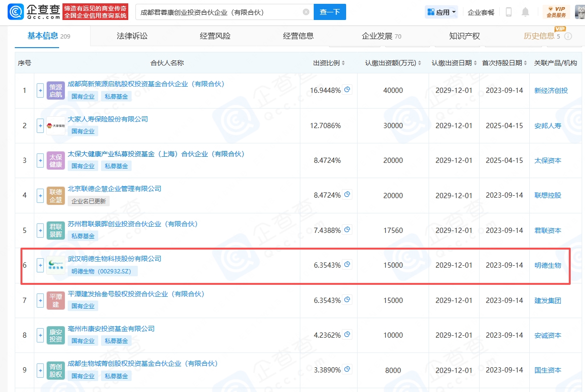Click into the company search input field
585x392 pixels.
[219, 12]
